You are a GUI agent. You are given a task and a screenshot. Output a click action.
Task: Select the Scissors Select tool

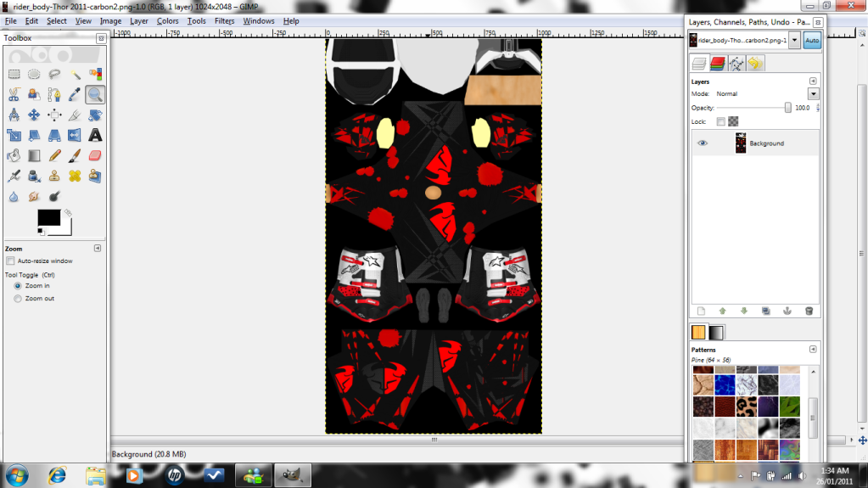(14, 95)
